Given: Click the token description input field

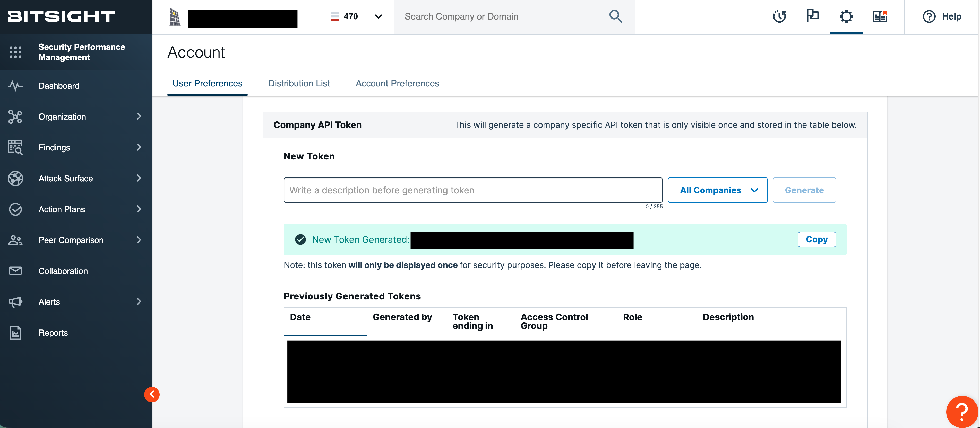Looking at the screenshot, I should (472, 190).
